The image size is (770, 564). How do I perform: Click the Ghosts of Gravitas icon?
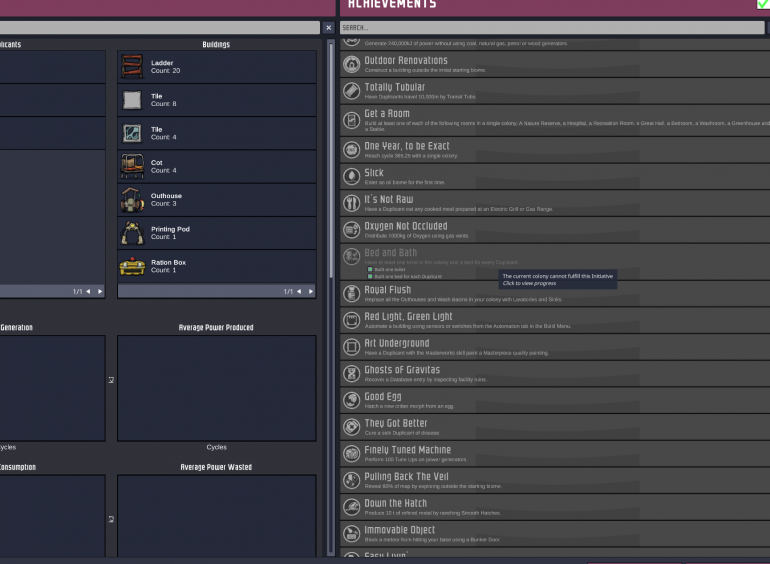click(x=352, y=374)
